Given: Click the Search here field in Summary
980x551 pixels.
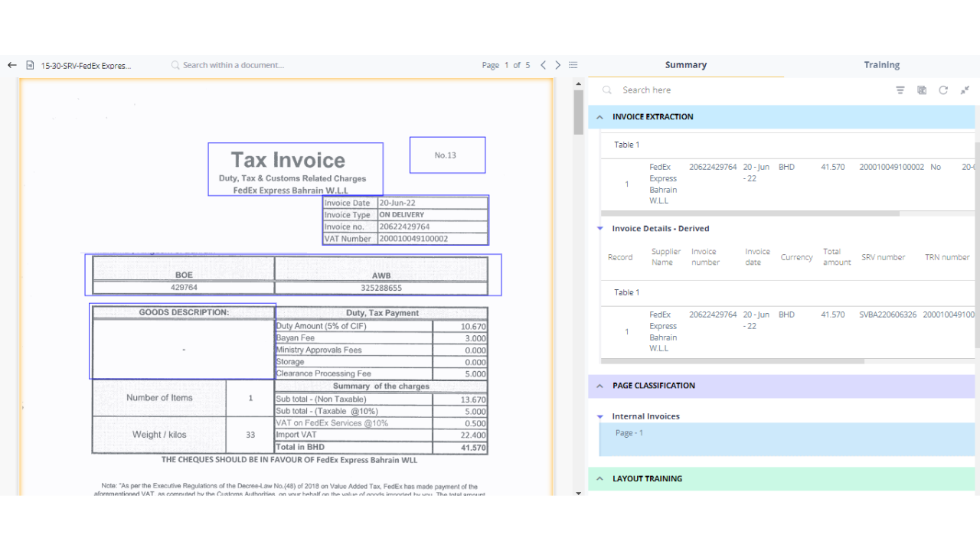Looking at the screenshot, I should (x=647, y=90).
